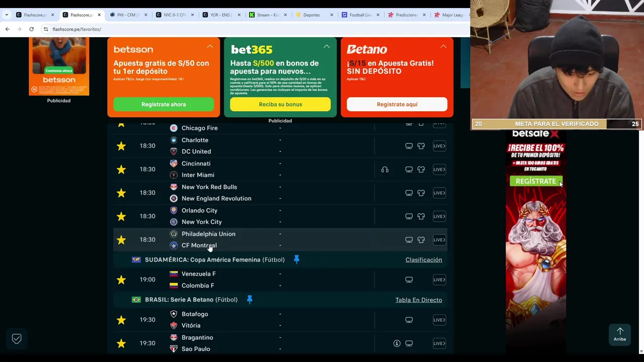The image size is (644, 362).
Task: Expand LIVE arrow for Bragantino vs Sao Paulo
Action: point(439,343)
